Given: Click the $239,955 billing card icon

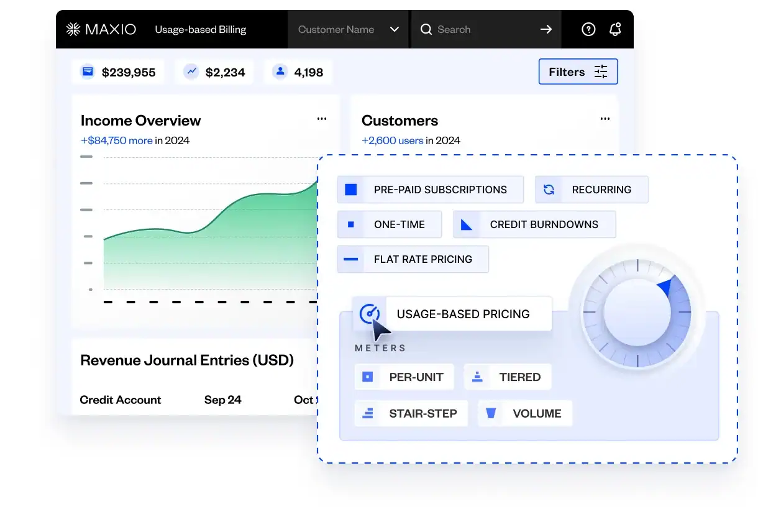Looking at the screenshot, I should point(88,72).
